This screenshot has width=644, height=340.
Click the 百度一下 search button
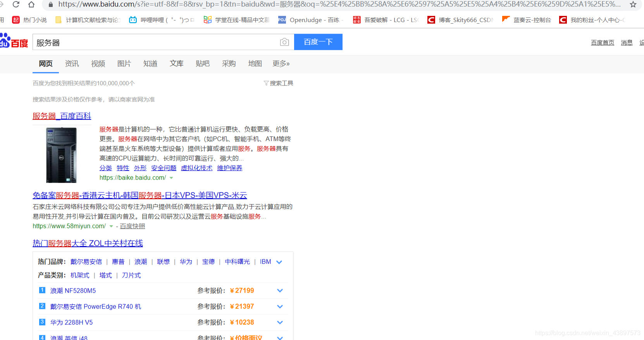pos(318,42)
